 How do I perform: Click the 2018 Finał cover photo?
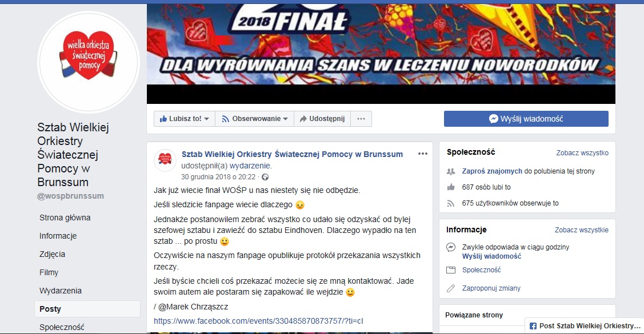[381, 53]
